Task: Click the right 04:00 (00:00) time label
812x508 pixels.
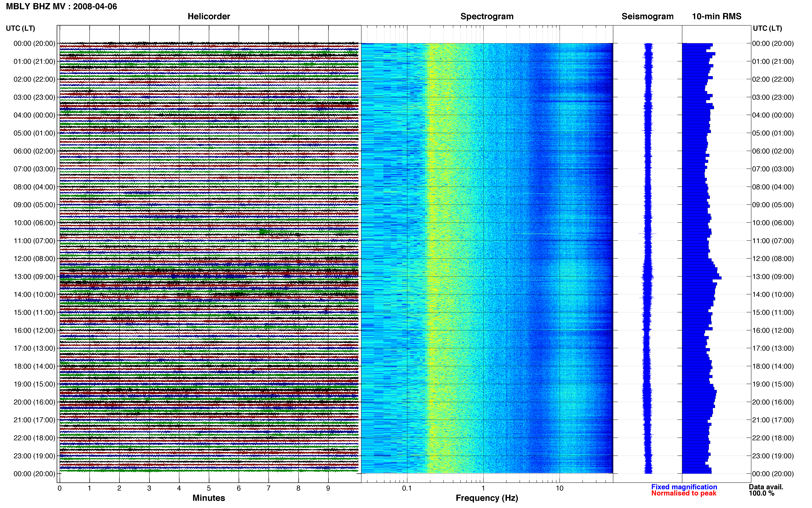Action: click(773, 115)
